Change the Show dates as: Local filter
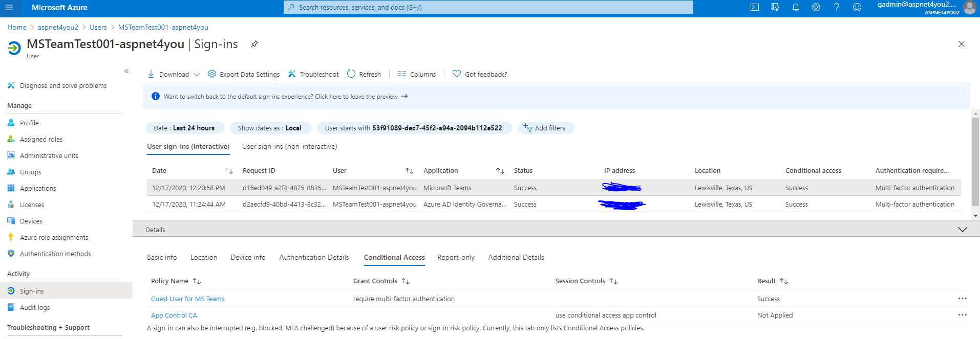 click(x=270, y=128)
